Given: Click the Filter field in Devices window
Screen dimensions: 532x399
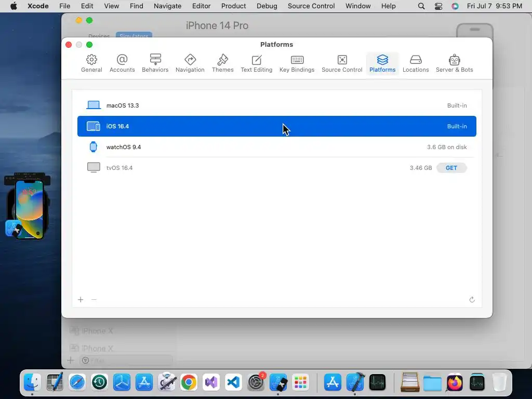Looking at the screenshot, I should 126,361.
